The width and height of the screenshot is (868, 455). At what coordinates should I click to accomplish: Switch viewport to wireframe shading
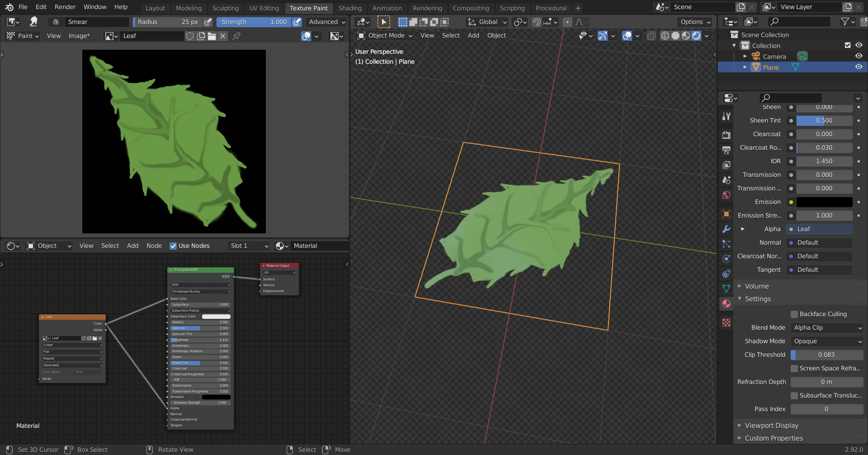[665, 36]
